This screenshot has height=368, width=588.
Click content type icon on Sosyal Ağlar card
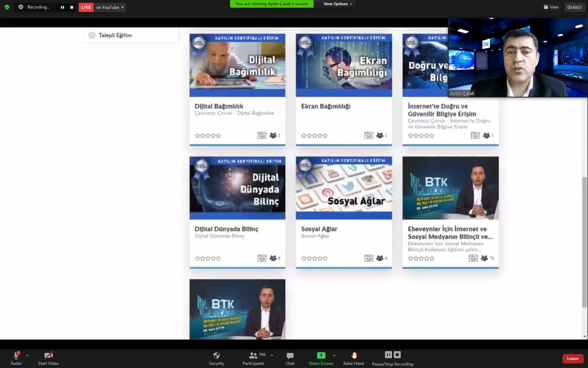click(369, 258)
